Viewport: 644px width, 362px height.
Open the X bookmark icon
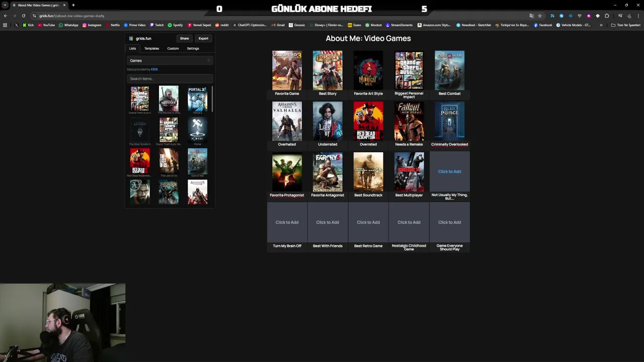(x=16, y=25)
